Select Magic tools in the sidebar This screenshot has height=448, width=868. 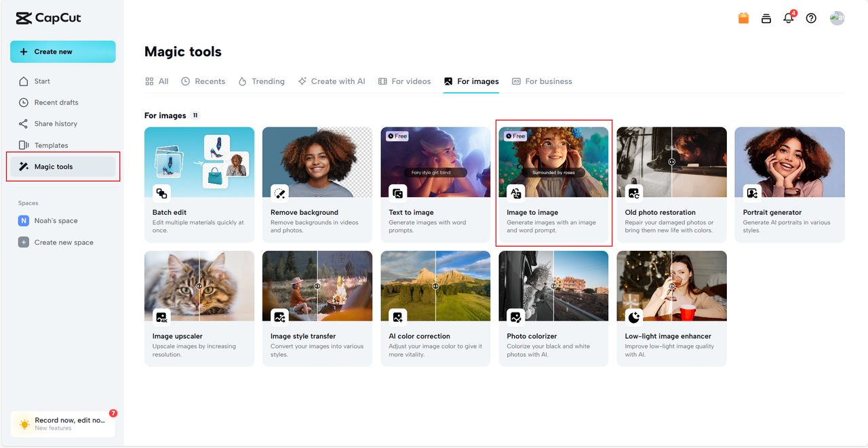[62, 167]
